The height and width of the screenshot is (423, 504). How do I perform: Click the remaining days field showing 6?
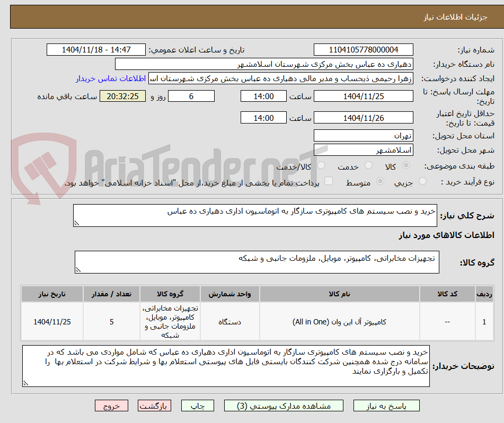point(191,96)
